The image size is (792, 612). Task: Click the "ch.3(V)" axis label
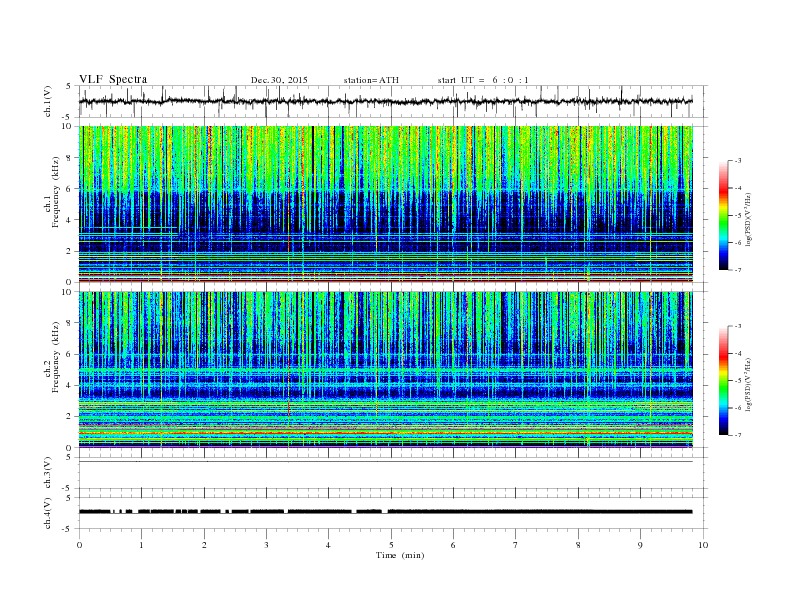[48, 473]
